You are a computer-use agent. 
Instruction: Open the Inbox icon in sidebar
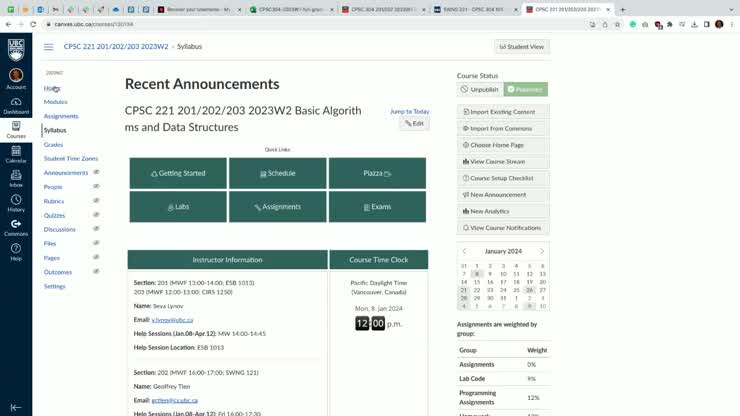pyautogui.click(x=16, y=179)
